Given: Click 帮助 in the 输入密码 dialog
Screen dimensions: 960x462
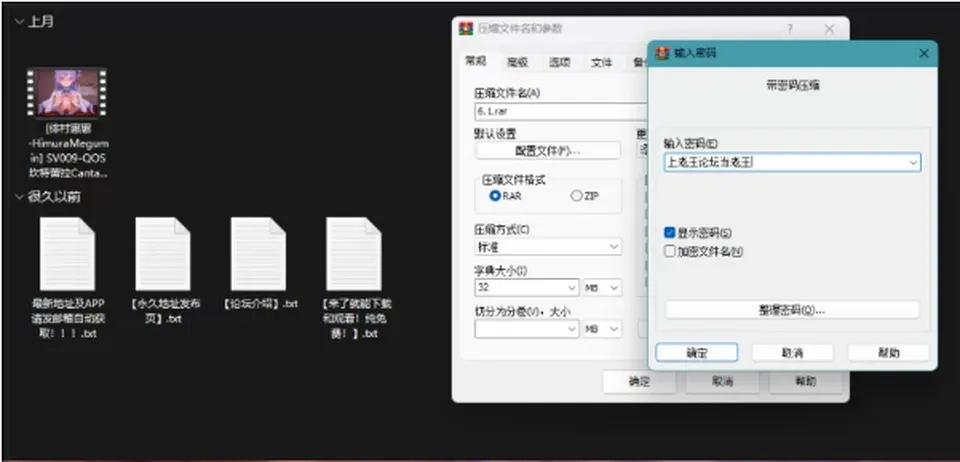Looking at the screenshot, I should (x=888, y=352).
